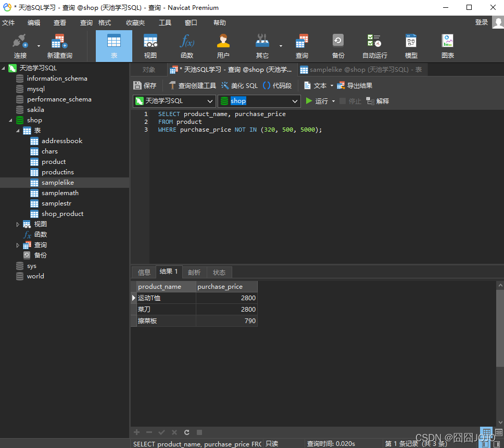The image size is (504, 448).
Task: Click the purchase_price column header
Action: pos(226,287)
